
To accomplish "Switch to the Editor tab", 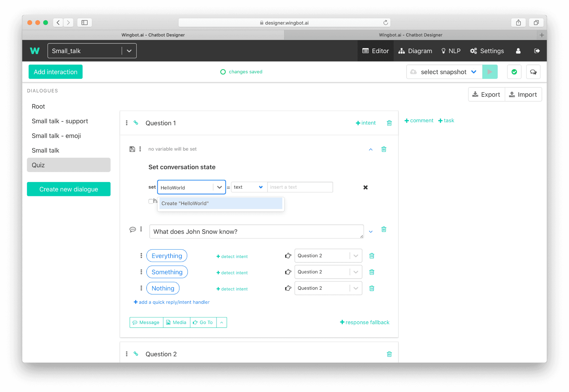I will [x=375, y=51].
